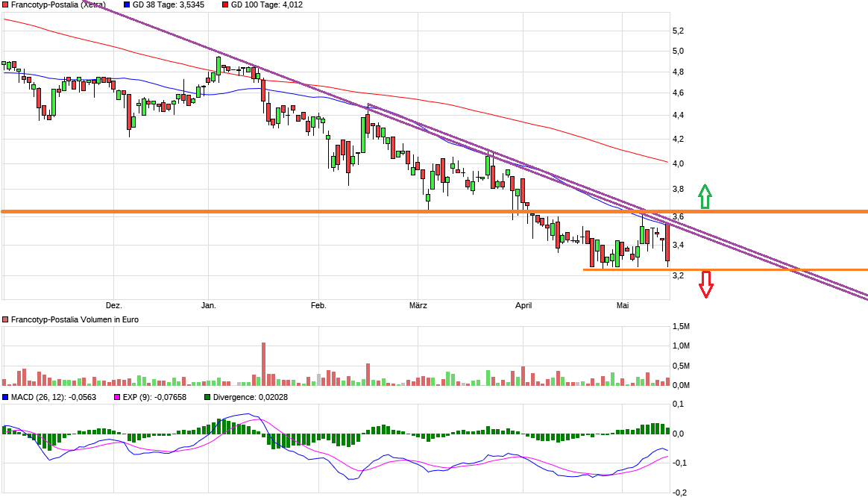
Task: Click the blue GD 38 Tage legend square
Action: click(x=127, y=4)
